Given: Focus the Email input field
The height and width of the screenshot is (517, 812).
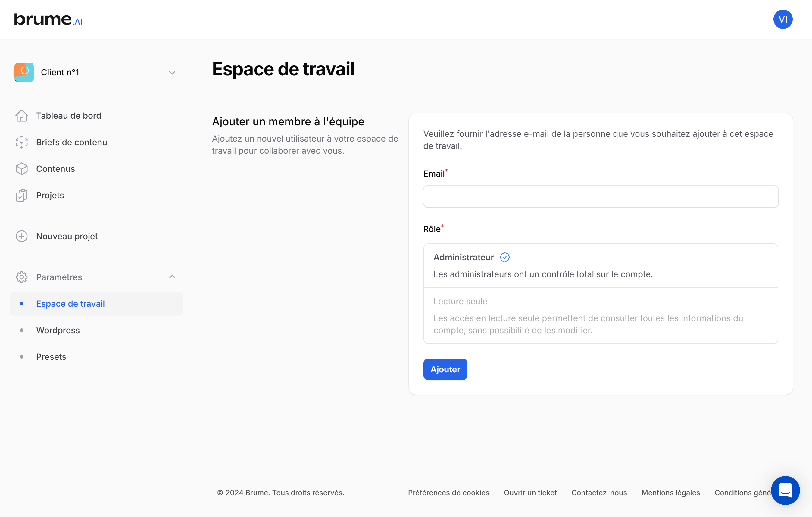Looking at the screenshot, I should pos(600,196).
